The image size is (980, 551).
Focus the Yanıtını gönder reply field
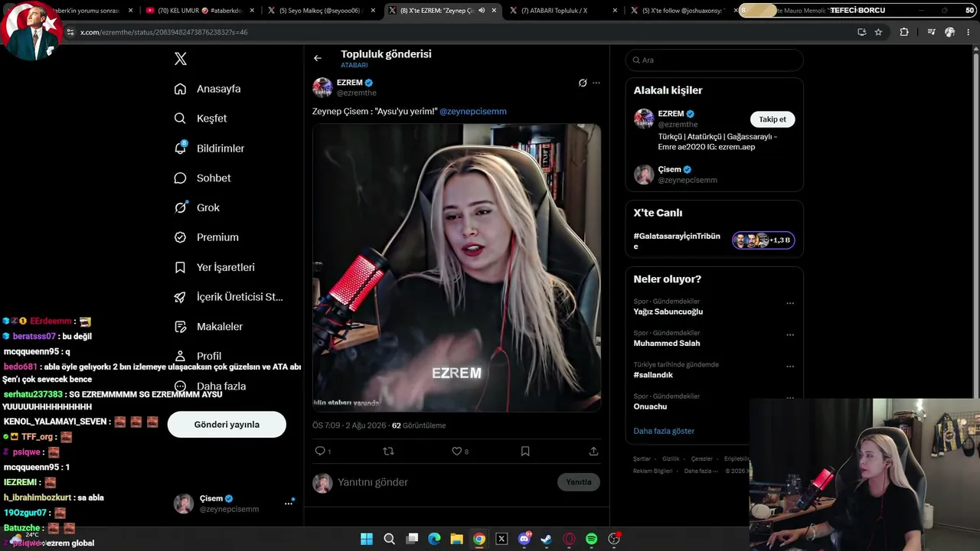pyautogui.click(x=444, y=482)
